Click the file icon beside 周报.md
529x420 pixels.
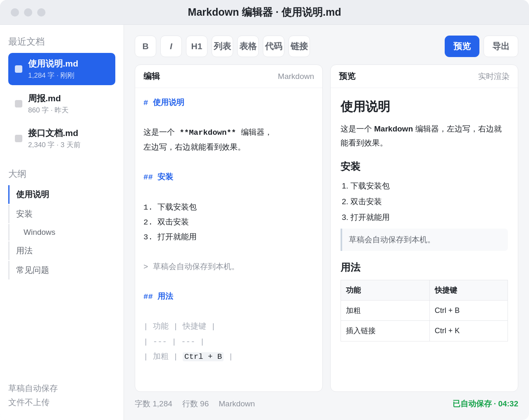click(x=19, y=104)
